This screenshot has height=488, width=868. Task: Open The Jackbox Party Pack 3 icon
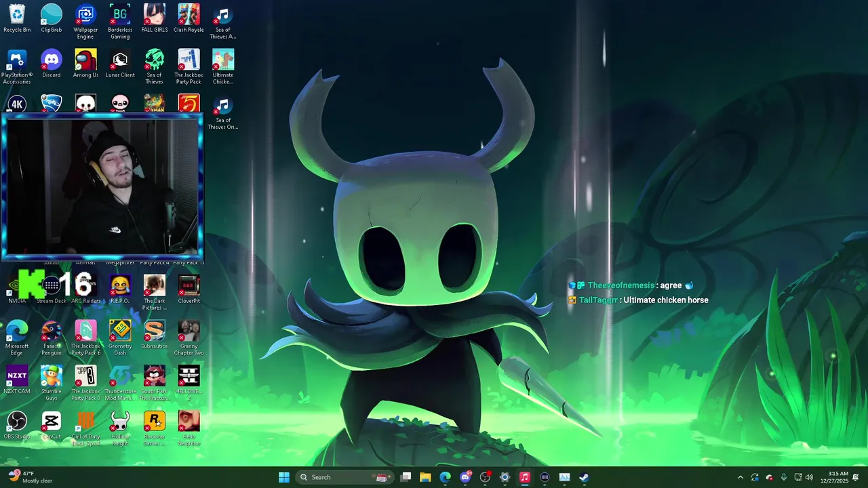pyautogui.click(x=85, y=384)
